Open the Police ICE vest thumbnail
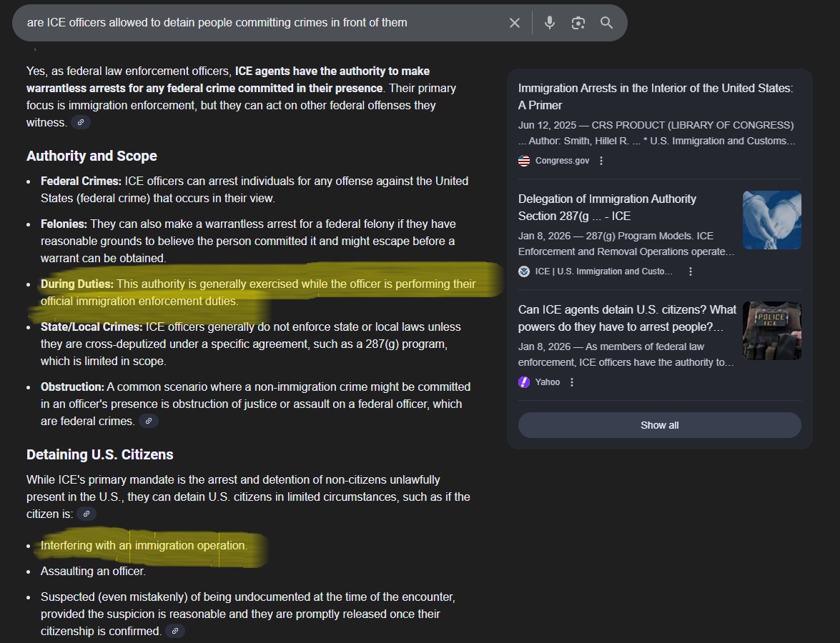840x643 pixels. tap(772, 331)
